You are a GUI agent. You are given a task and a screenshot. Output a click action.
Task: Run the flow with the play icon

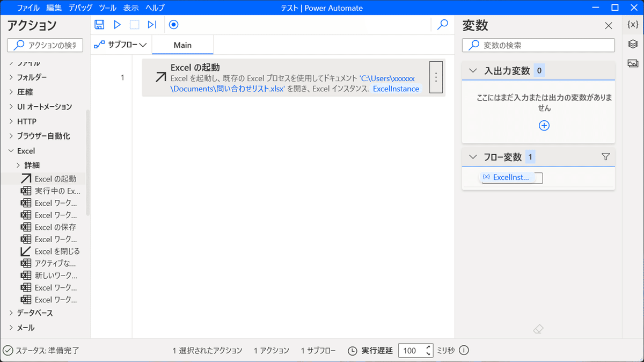click(117, 24)
